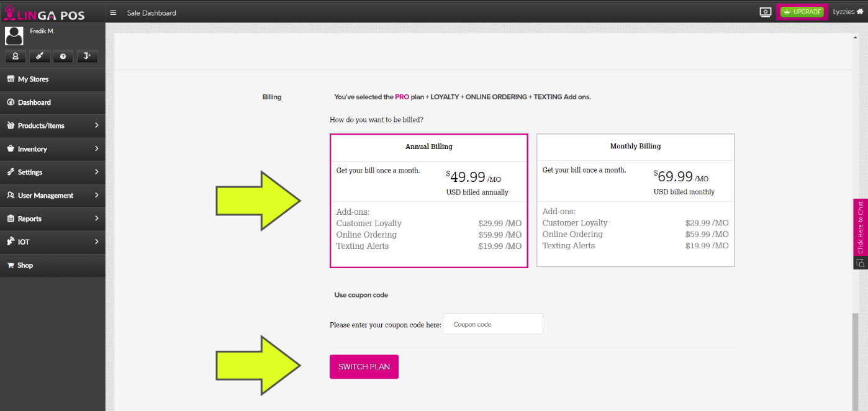
Task: Open the user profile icon button
Action: [15, 56]
